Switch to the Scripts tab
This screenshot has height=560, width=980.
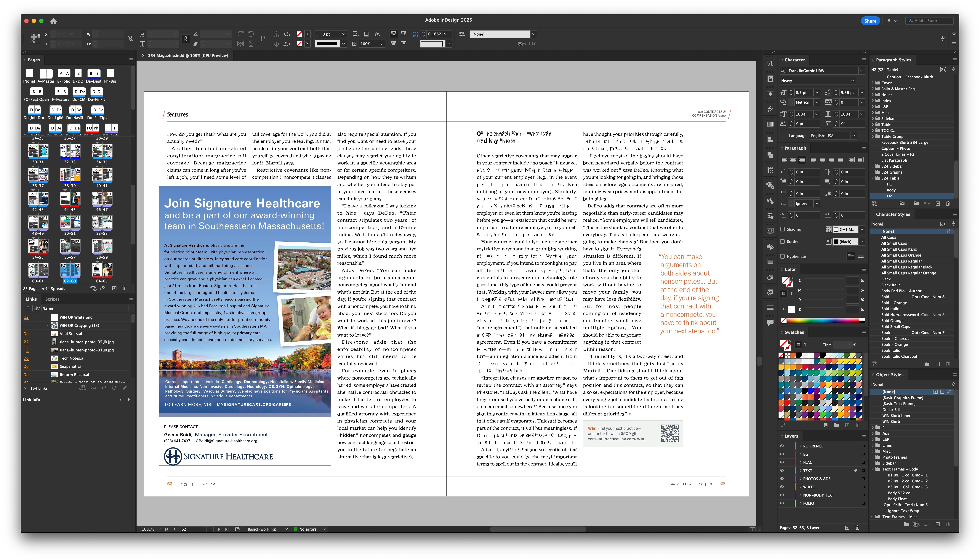pyautogui.click(x=52, y=299)
